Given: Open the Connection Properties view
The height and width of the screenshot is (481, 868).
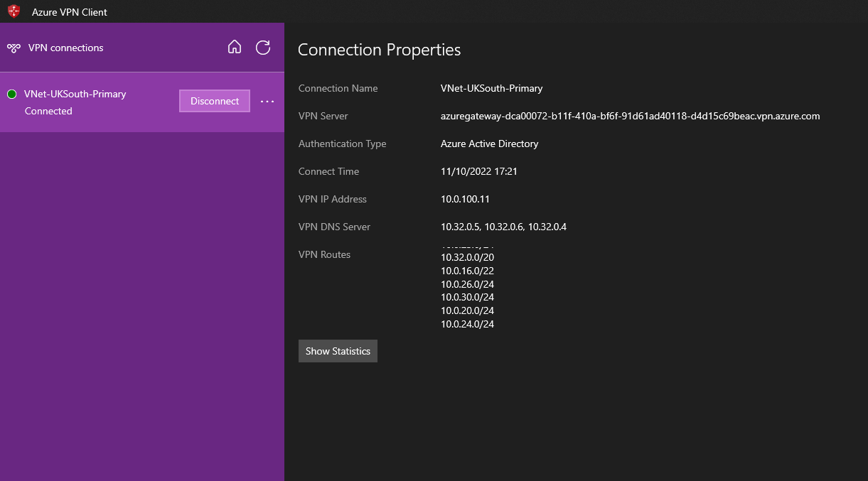Looking at the screenshot, I should (379, 50).
